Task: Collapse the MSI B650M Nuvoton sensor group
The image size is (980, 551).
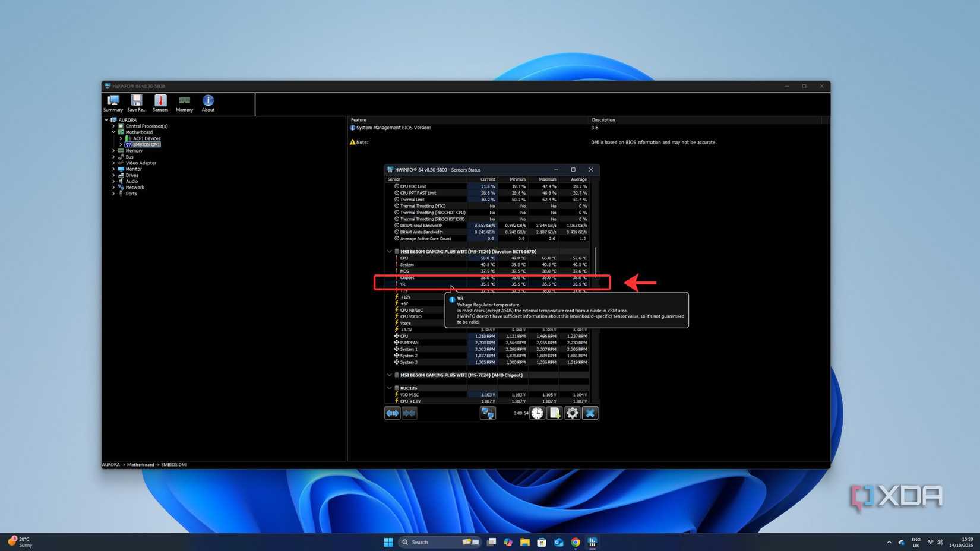Action: click(x=390, y=252)
